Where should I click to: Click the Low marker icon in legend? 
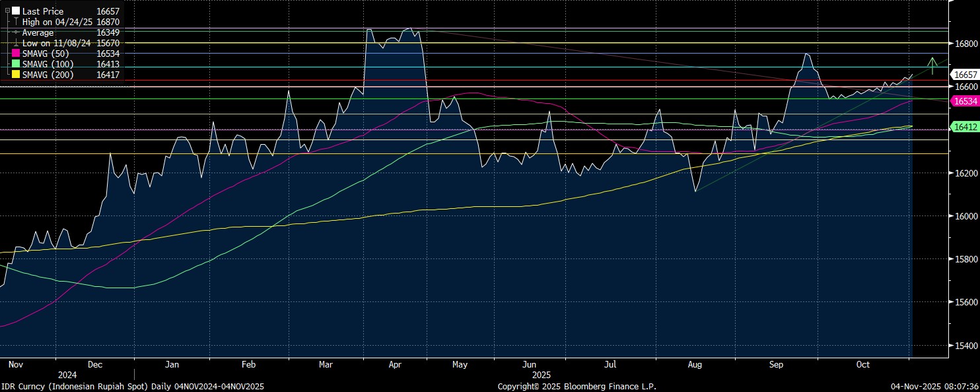pos(15,43)
